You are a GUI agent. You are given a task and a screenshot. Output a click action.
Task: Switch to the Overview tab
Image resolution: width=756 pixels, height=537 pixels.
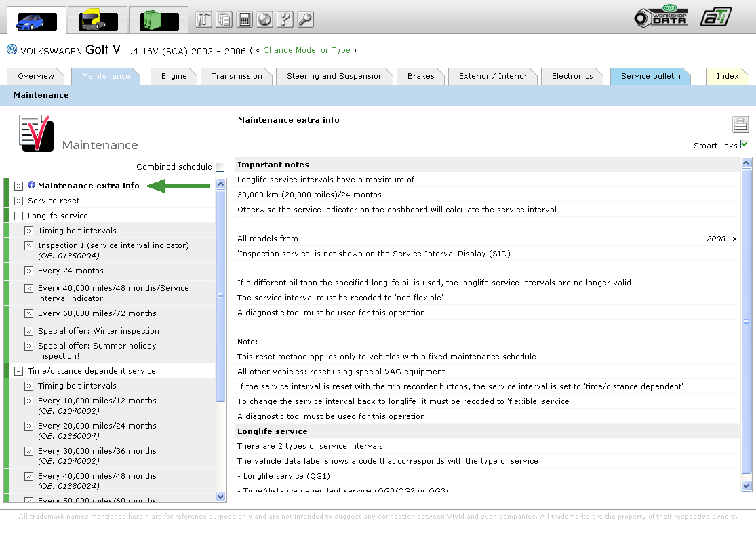coord(36,76)
